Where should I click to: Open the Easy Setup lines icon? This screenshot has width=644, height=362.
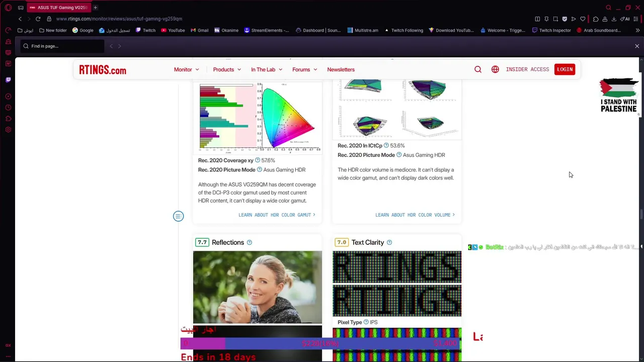pyautogui.click(x=636, y=19)
